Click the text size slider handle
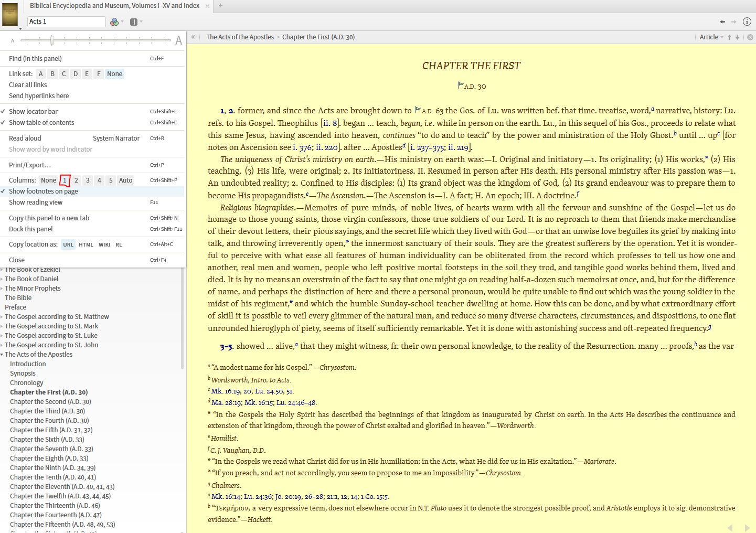756x533 pixels. click(x=52, y=40)
